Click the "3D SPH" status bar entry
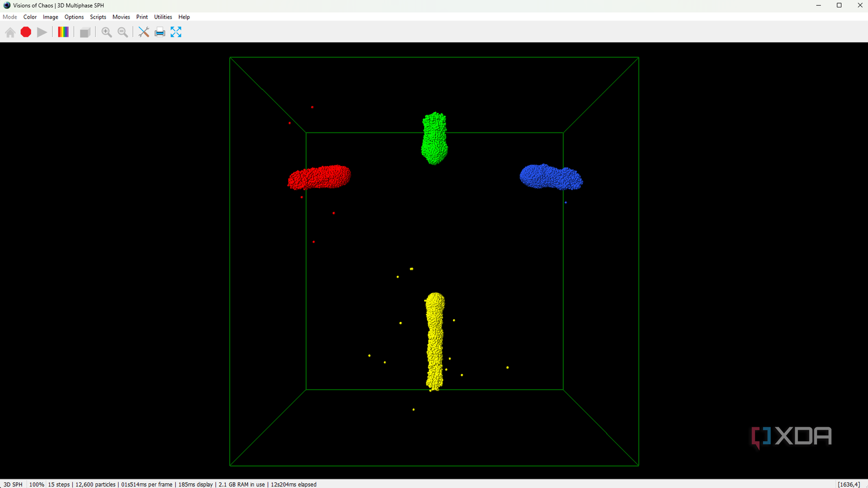Viewport: 868px width, 488px height. click(x=13, y=485)
